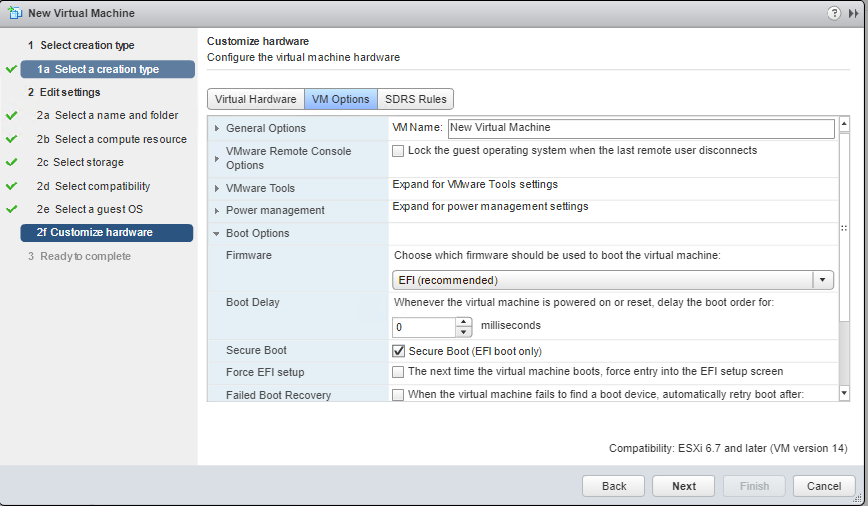Viewport: 868px width, 506px height.
Task: Open the Firmware EFI dropdown
Action: point(823,280)
